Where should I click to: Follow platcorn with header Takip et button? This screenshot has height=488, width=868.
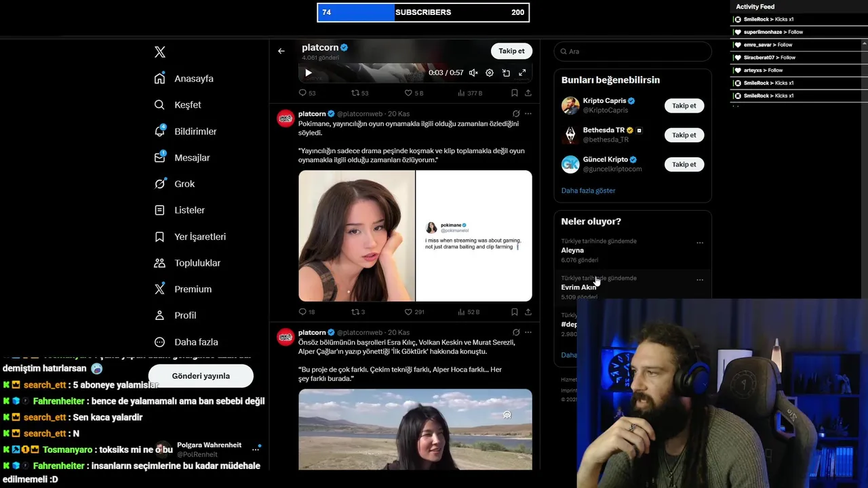tap(511, 51)
